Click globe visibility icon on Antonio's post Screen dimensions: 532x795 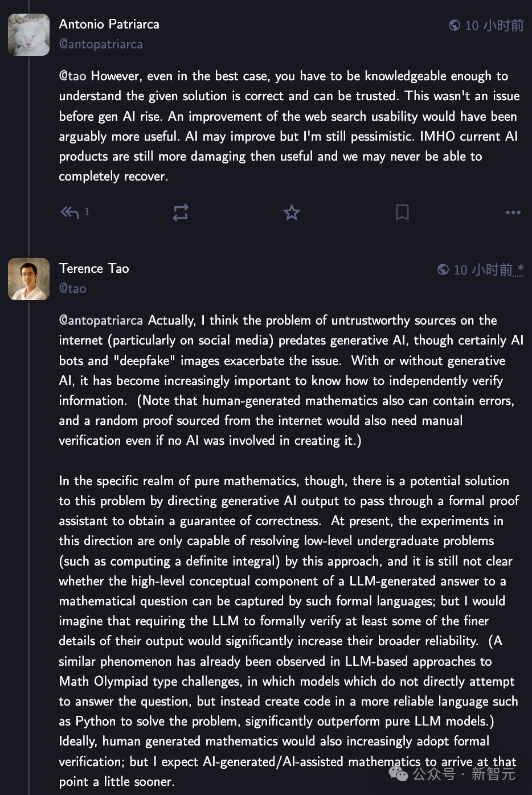pos(455,25)
